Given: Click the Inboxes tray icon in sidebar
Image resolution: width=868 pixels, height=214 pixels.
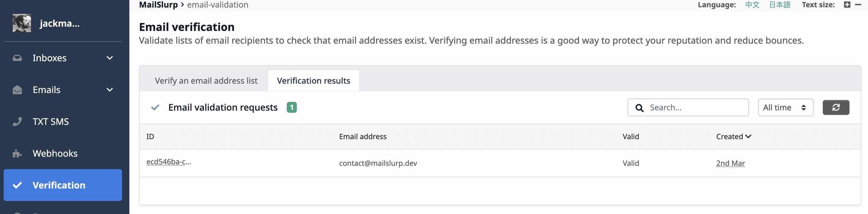Looking at the screenshot, I should point(17,58).
